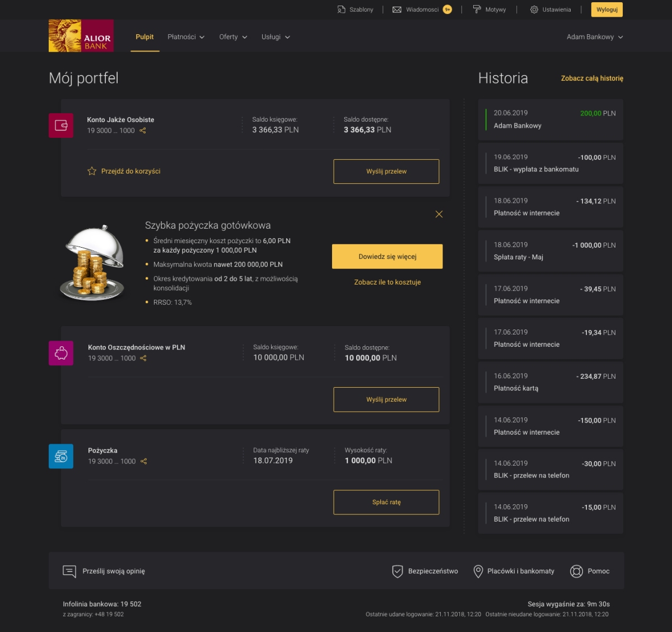Click the Dowiedz się więcej button
Screen dimensions: 672x632
pyautogui.click(x=388, y=257)
